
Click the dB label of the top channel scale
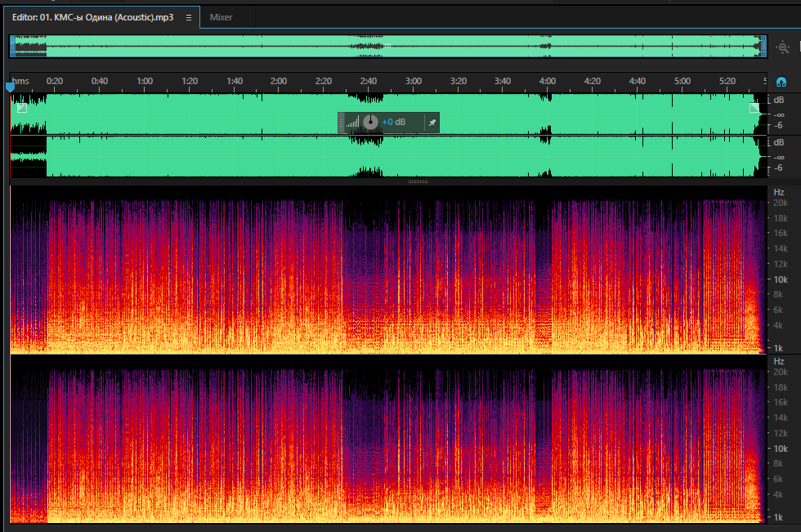point(779,100)
